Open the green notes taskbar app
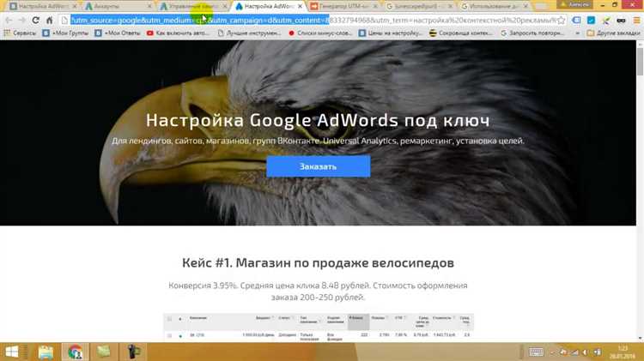Image resolution: width=644 pixels, height=361 pixels. [104, 352]
